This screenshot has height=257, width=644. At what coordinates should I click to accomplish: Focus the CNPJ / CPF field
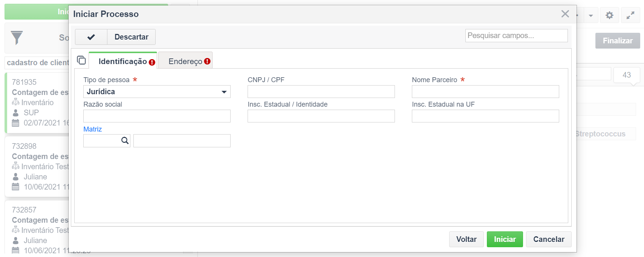click(321, 92)
